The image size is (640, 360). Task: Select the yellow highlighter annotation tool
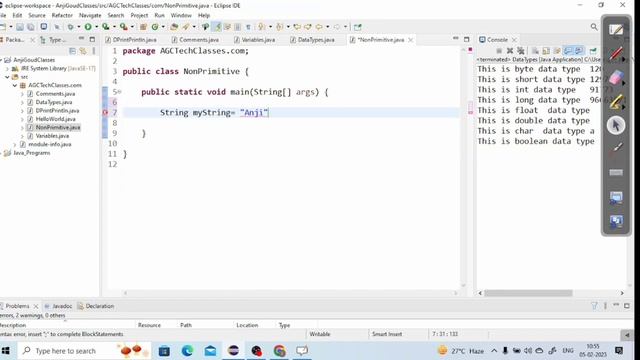(616, 101)
